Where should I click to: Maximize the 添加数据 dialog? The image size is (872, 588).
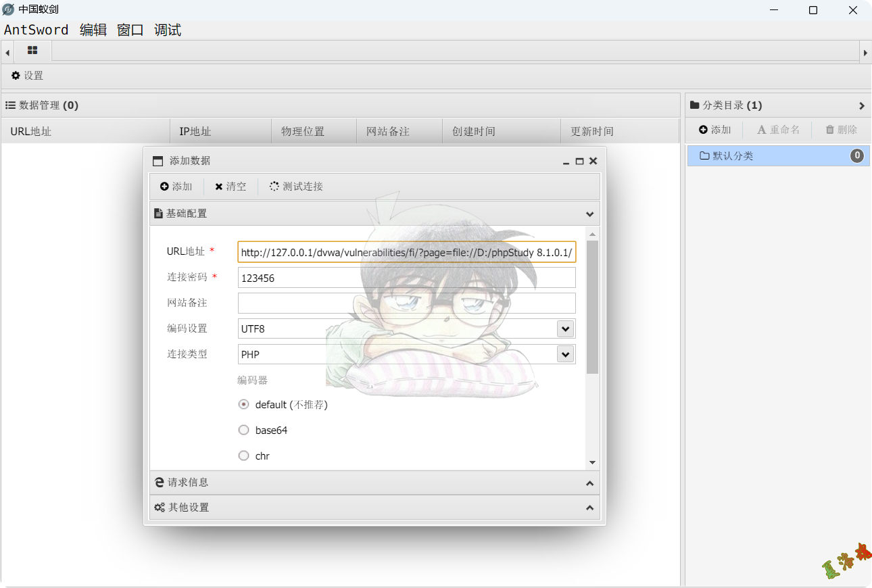point(579,162)
